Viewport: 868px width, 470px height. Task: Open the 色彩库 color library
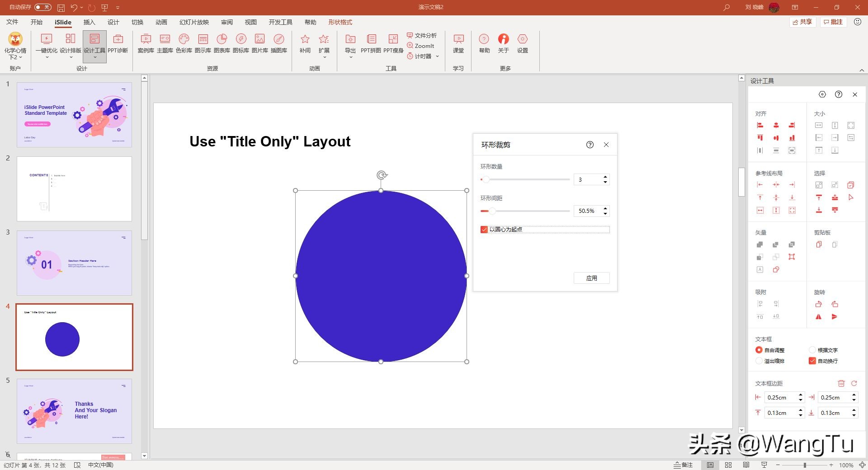[184, 43]
